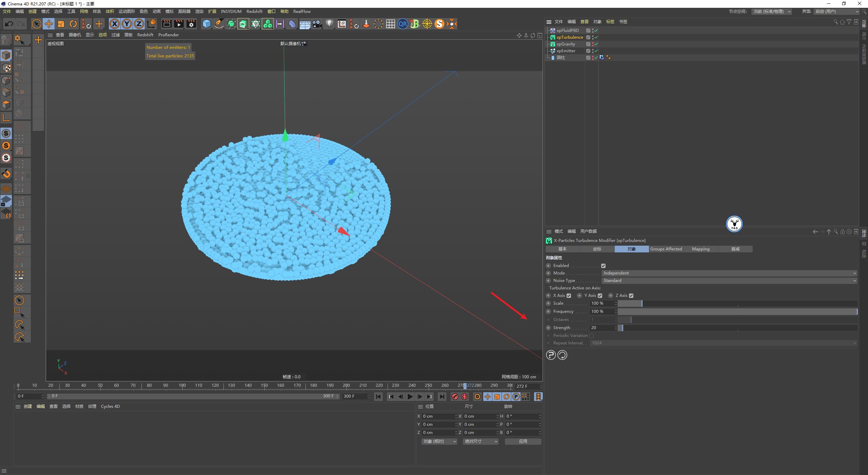The width and height of the screenshot is (868, 475).
Task: Click the play button in timeline
Action: 410,396
